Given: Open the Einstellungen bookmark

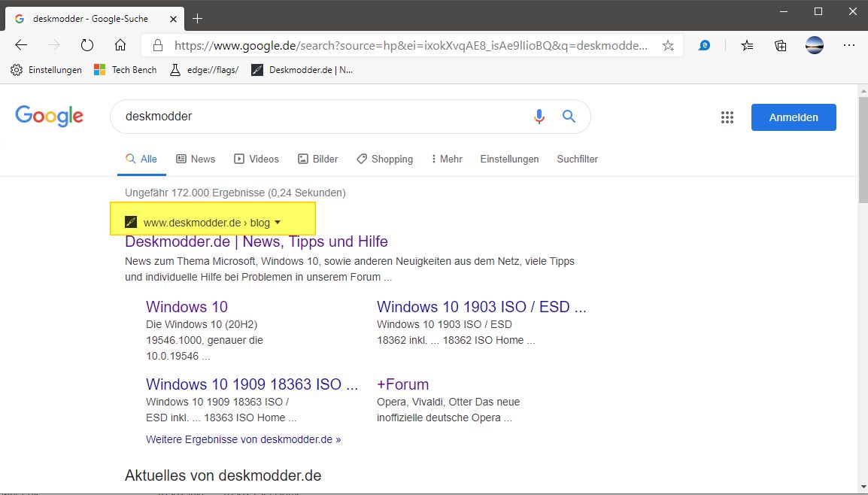Looking at the screenshot, I should (x=47, y=70).
